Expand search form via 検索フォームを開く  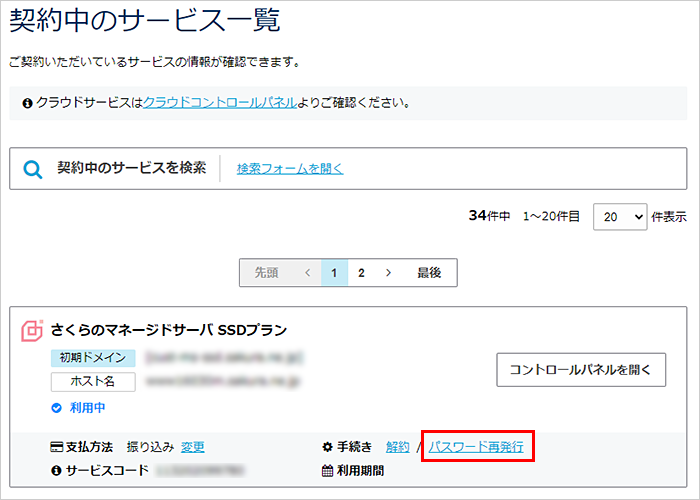pyautogui.click(x=290, y=169)
